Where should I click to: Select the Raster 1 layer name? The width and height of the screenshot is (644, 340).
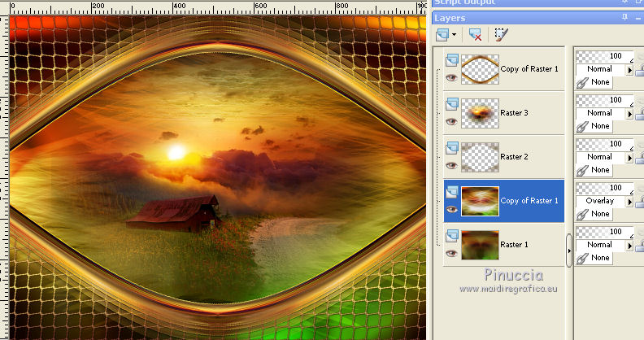pos(514,245)
